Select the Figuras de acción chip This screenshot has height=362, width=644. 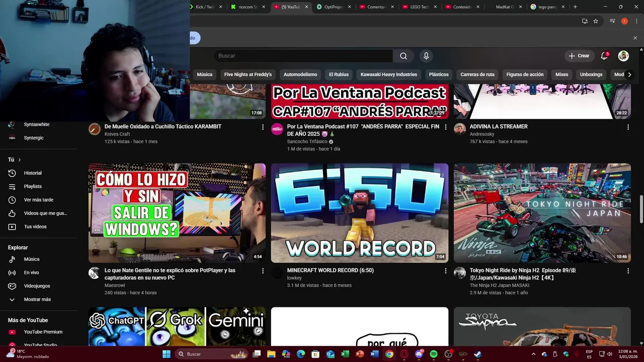[525, 74]
